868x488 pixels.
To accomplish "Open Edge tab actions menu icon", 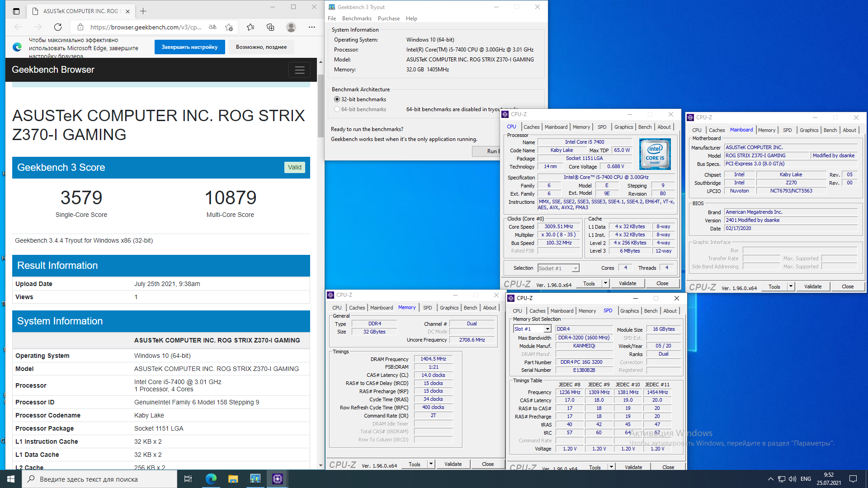I will click(x=16, y=11).
